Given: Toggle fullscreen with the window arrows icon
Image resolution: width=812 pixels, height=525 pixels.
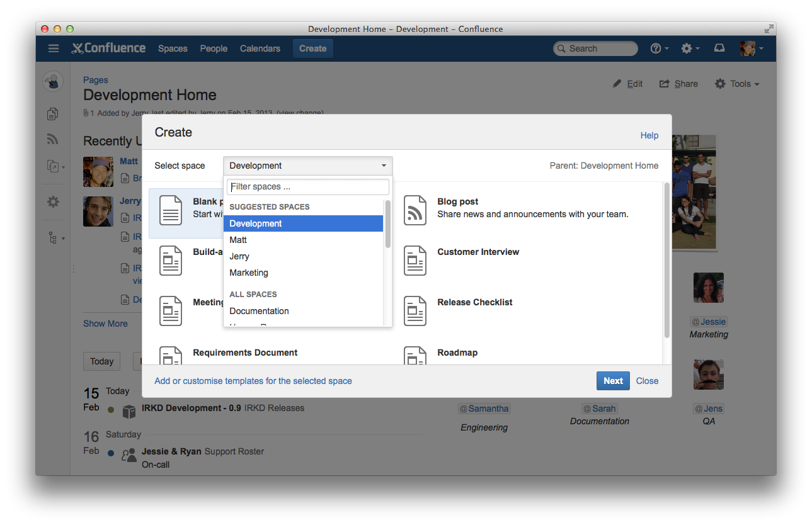Looking at the screenshot, I should (769, 29).
